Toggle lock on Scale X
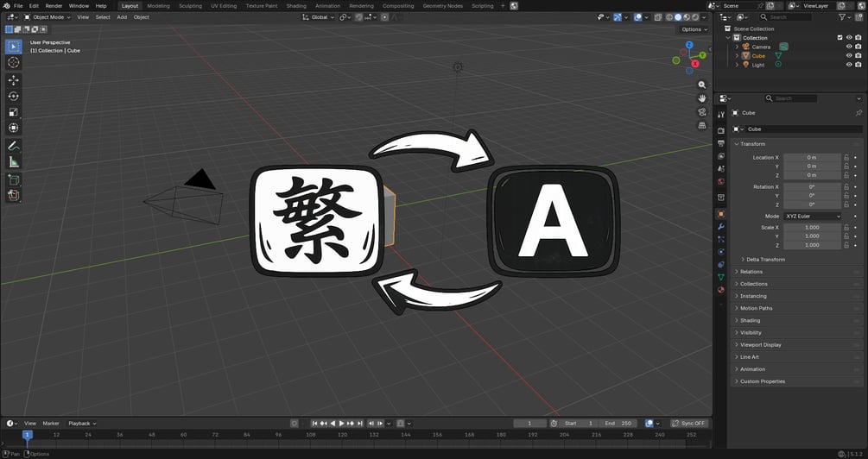868x459 pixels. pos(846,227)
